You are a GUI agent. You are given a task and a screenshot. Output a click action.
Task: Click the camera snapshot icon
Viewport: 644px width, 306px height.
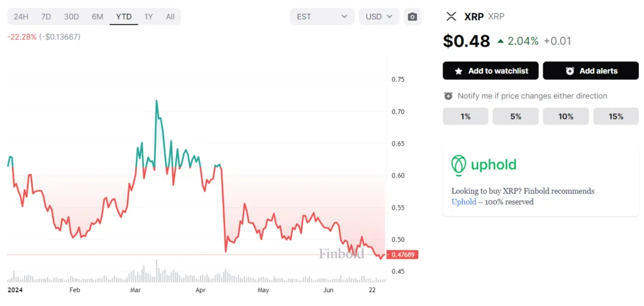pyautogui.click(x=413, y=17)
